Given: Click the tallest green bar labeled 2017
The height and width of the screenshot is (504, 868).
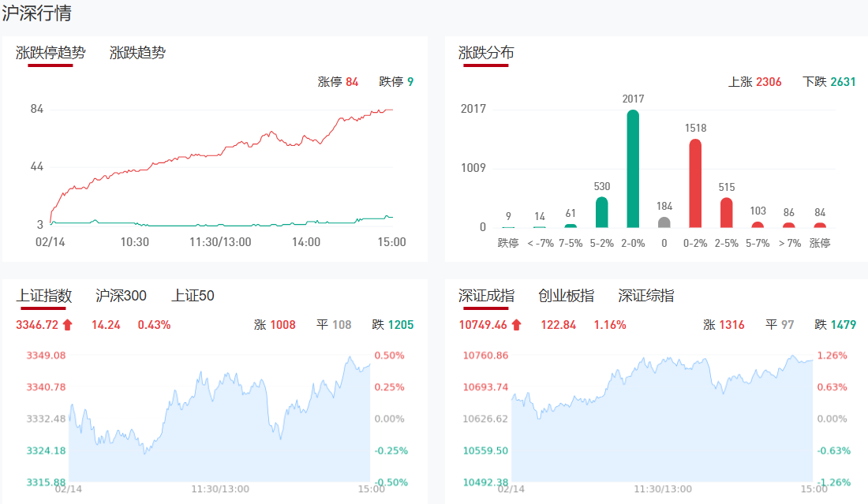Looking at the screenshot, I should click(x=633, y=169).
